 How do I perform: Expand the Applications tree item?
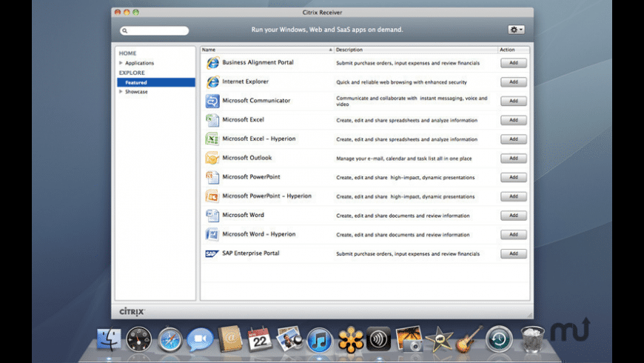click(x=121, y=63)
